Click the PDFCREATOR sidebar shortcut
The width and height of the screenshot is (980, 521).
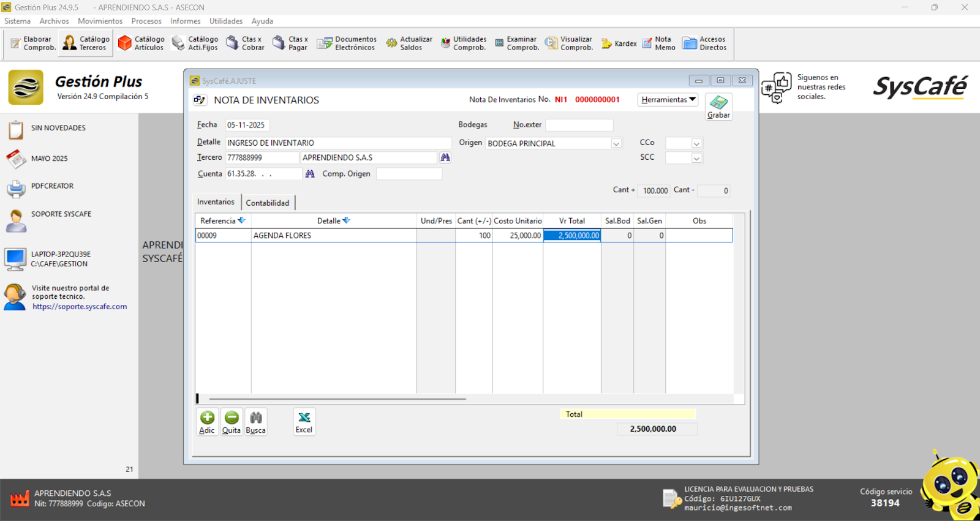pos(52,186)
